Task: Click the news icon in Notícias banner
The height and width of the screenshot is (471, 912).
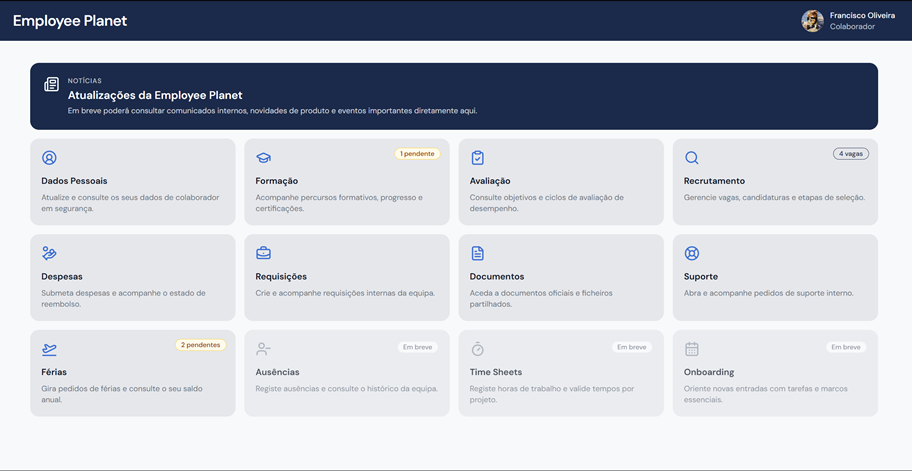Action: 51,84
